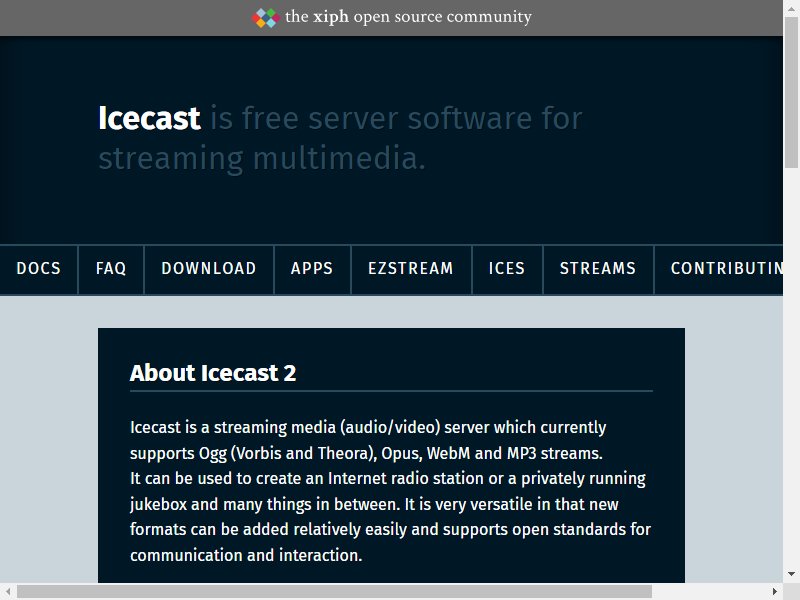Select APPS in the navigation bar
Screen dimensions: 800x600
[312, 269]
